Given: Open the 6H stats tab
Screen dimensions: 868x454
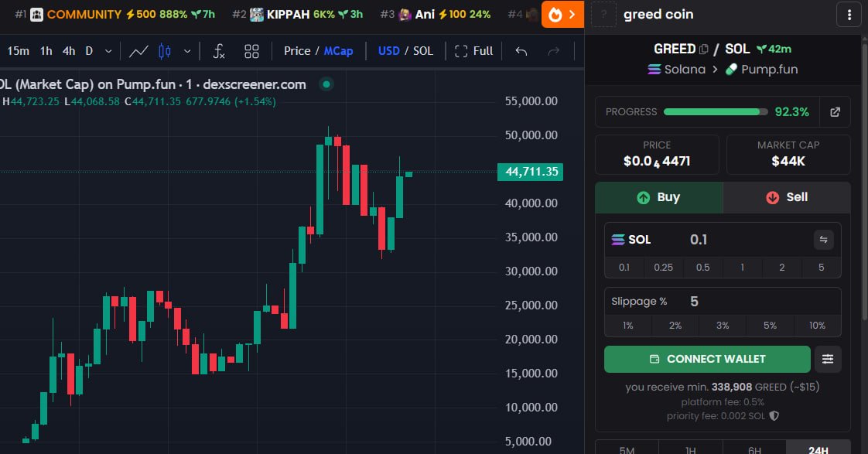Looking at the screenshot, I should coord(754,449).
